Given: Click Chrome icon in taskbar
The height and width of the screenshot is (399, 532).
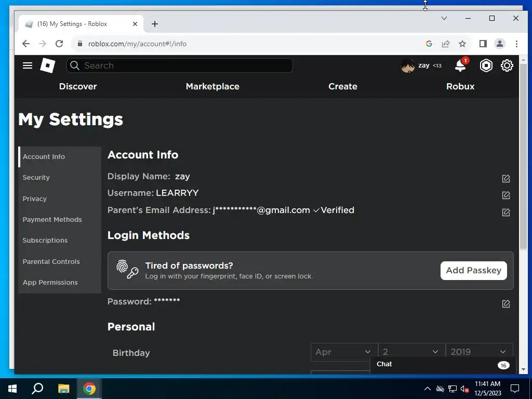Looking at the screenshot, I should pyautogui.click(x=89, y=389).
